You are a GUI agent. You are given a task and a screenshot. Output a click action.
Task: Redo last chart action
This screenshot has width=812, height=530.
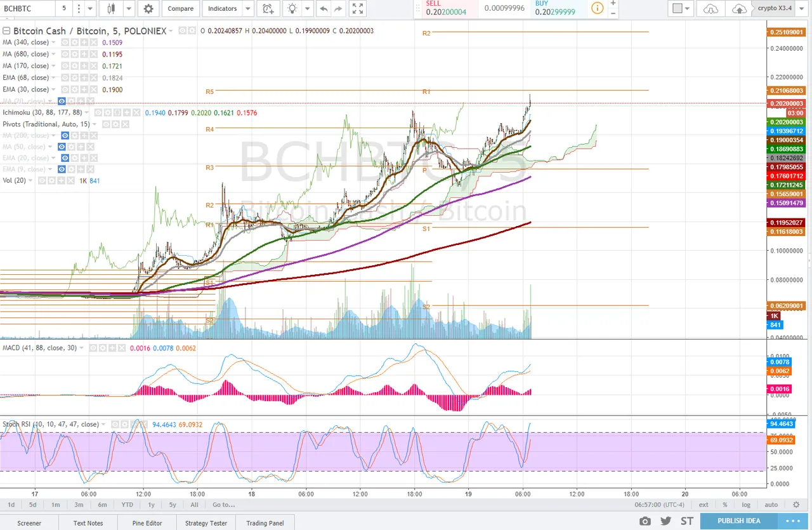click(x=338, y=9)
